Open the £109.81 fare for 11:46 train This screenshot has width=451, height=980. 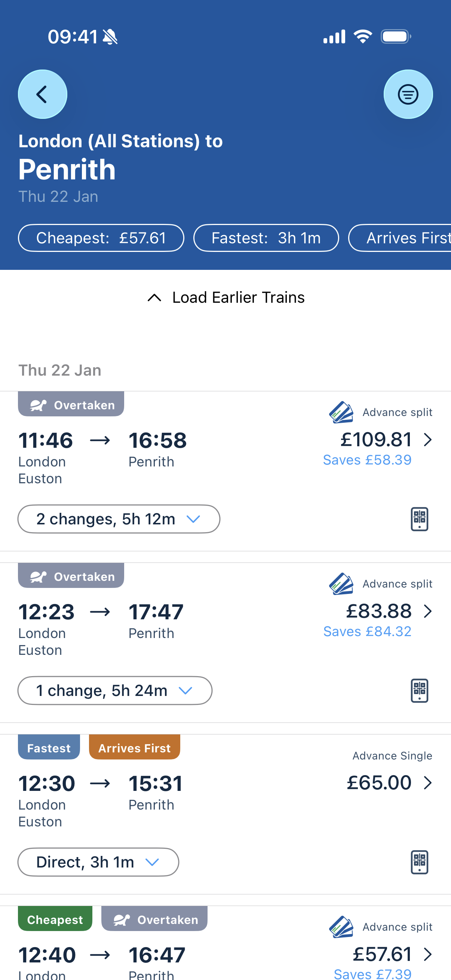[385, 440]
